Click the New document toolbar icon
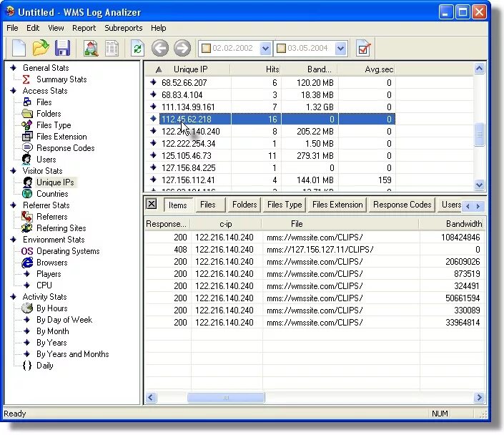The image size is (504, 435). [x=19, y=48]
